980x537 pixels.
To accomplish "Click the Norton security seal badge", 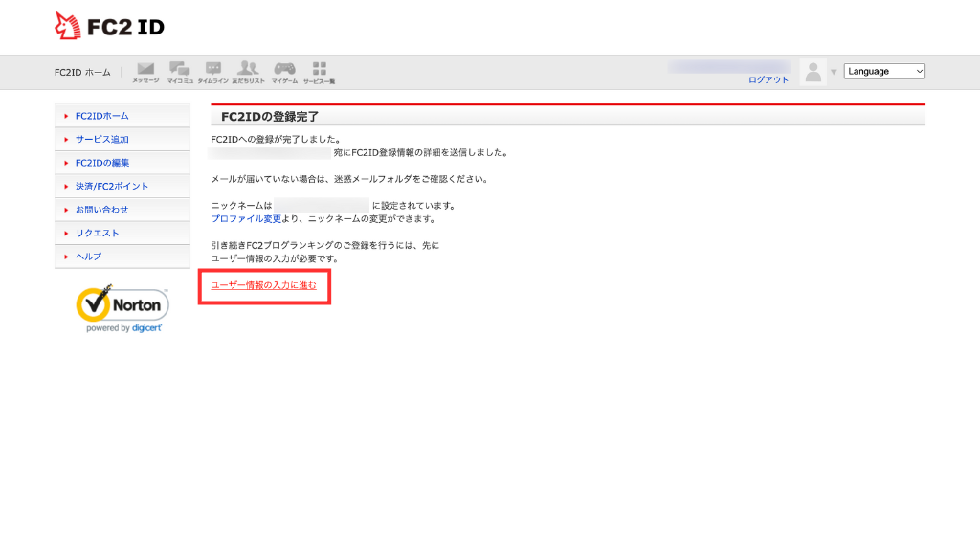I will (122, 308).
